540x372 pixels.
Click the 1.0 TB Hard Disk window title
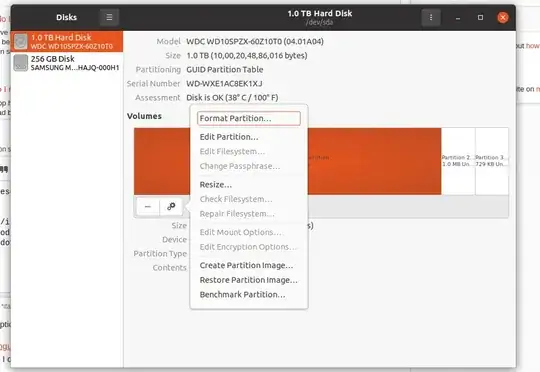point(320,13)
